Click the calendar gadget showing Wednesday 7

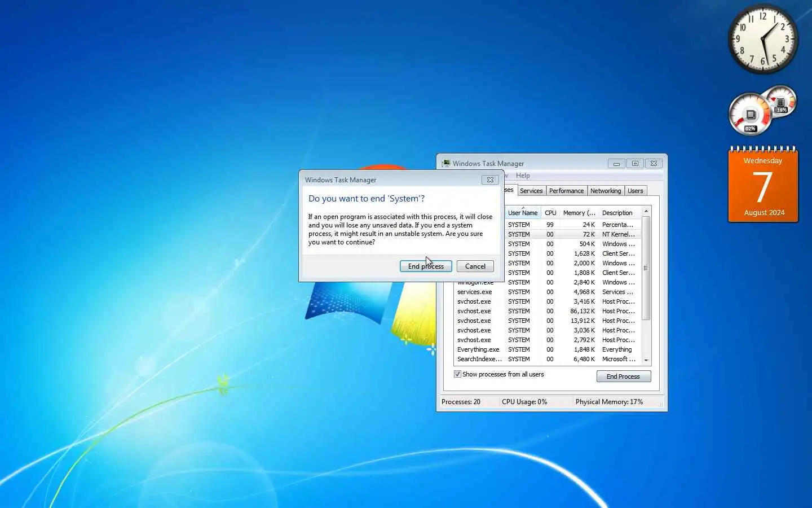[763, 185]
